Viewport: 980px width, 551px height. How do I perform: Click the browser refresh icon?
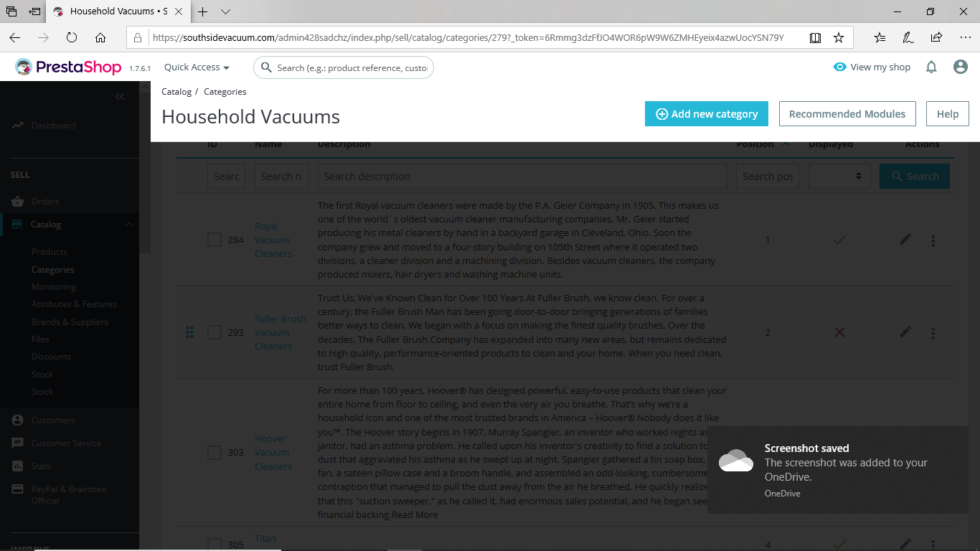click(x=72, y=38)
